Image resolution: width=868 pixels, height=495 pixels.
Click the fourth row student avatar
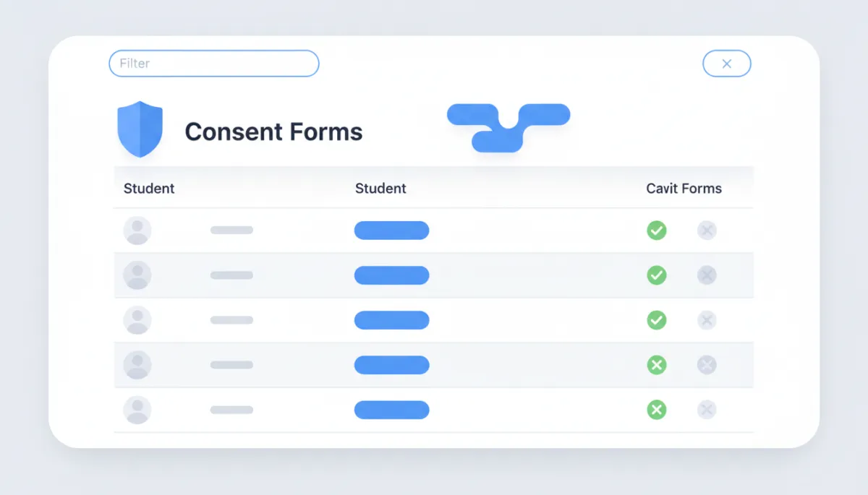click(x=137, y=365)
